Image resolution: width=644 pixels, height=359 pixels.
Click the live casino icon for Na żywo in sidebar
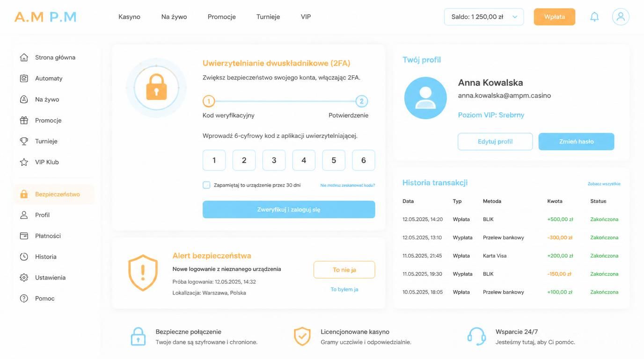tap(24, 99)
